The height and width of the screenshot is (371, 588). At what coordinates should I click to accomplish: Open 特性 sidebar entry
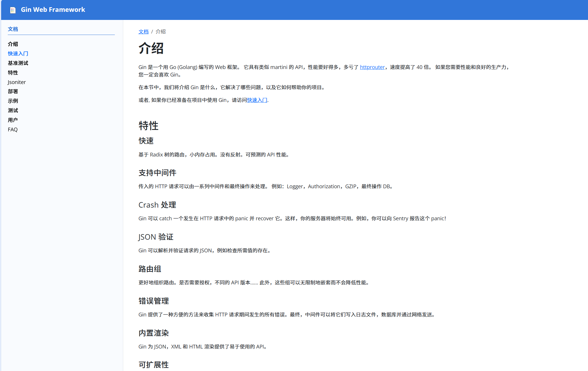pyautogui.click(x=13, y=73)
